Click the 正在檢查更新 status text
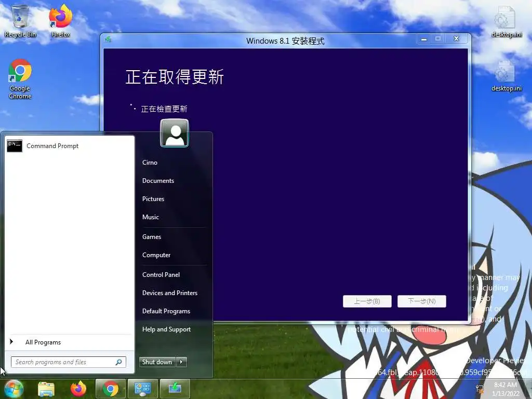532x399 pixels. (x=164, y=109)
